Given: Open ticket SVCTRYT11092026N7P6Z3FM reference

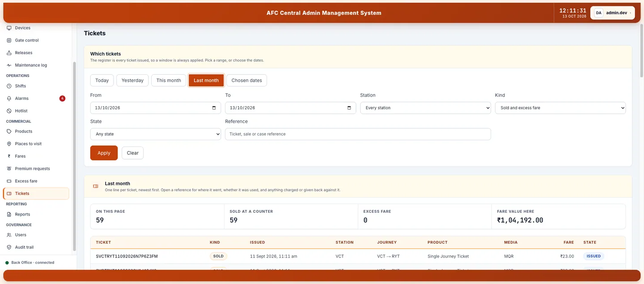Looking at the screenshot, I should click(127, 256).
